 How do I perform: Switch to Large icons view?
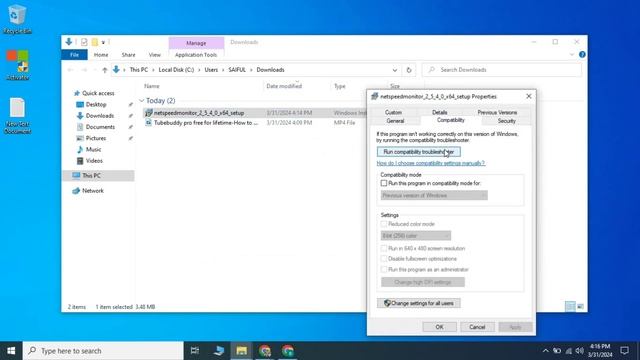pos(580,306)
